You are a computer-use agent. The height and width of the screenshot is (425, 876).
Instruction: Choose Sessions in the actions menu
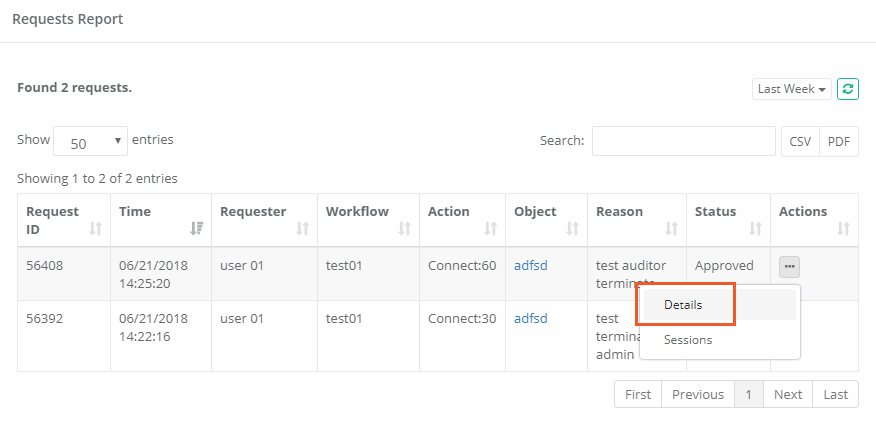688,340
